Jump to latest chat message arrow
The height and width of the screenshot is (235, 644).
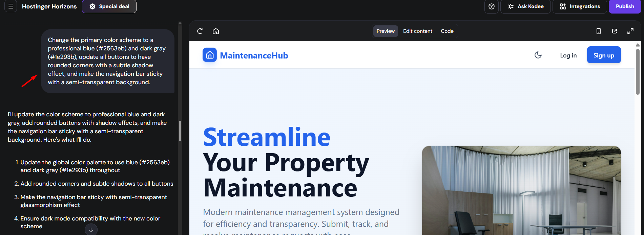(91, 230)
